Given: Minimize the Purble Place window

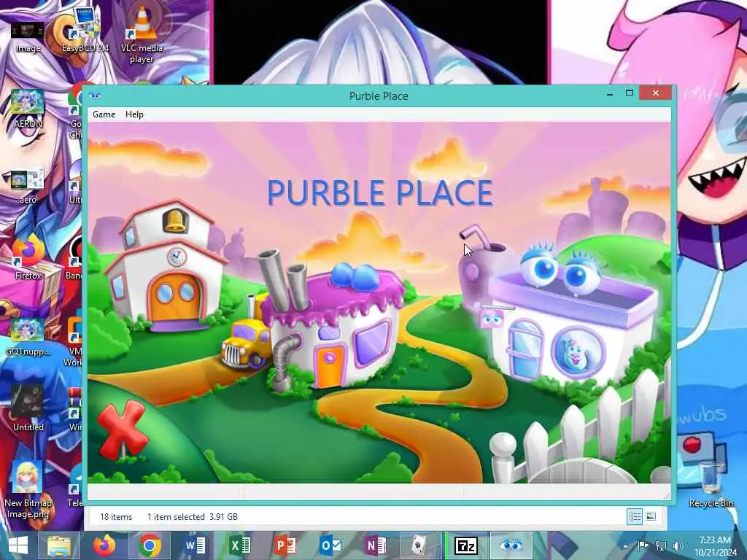Looking at the screenshot, I should (x=610, y=94).
